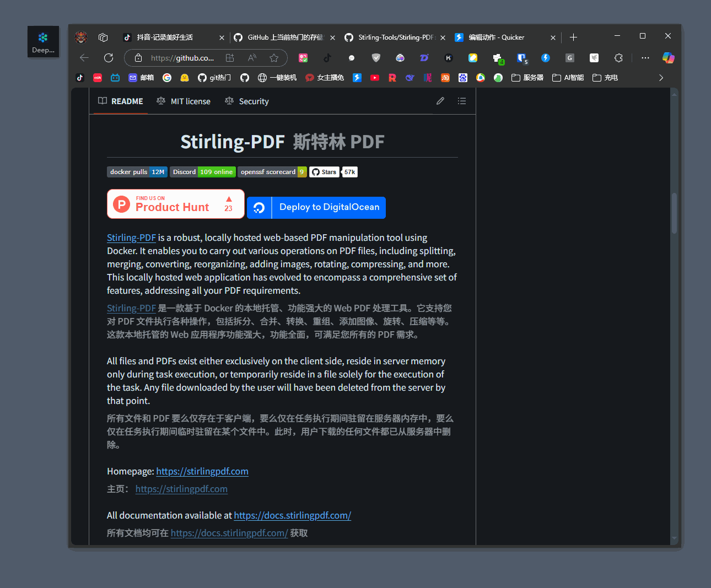
Task: Open the shield adblock extension
Action: point(376,58)
